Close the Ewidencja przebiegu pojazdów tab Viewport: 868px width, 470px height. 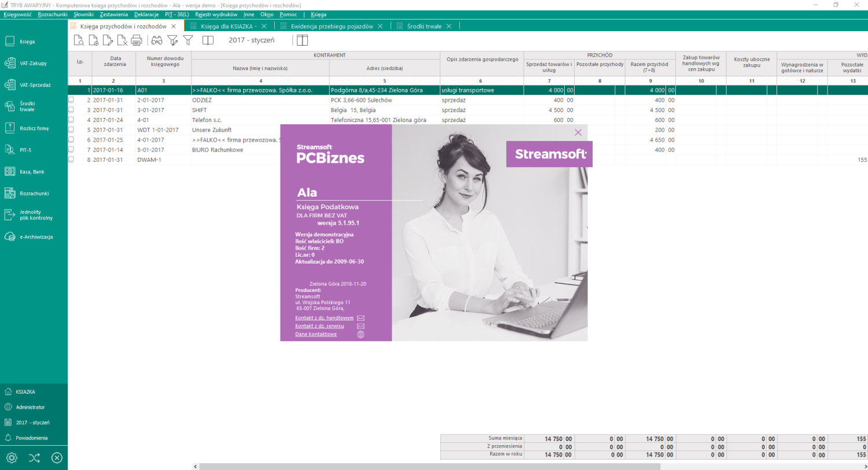tap(380, 26)
